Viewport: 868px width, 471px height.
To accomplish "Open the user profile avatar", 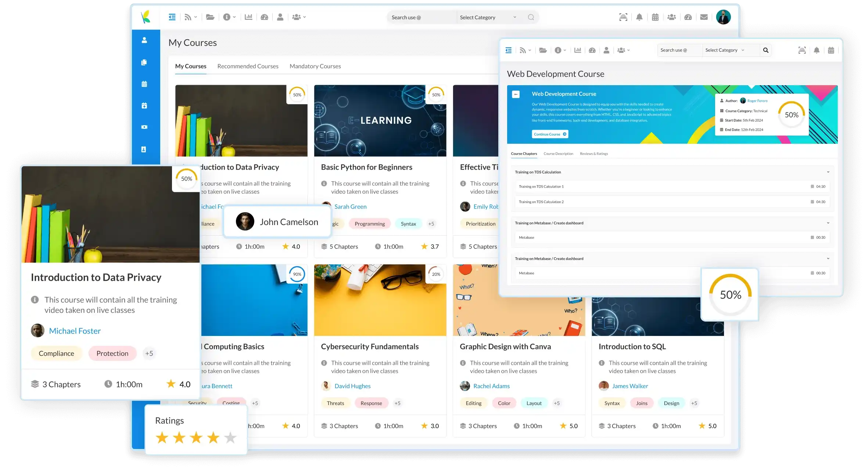I will 723,17.
